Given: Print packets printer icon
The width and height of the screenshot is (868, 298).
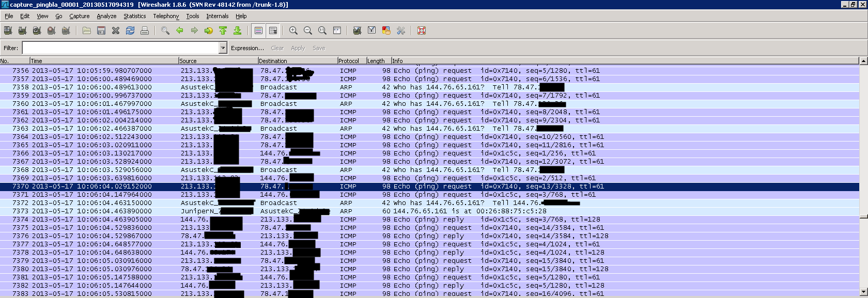Looking at the screenshot, I should pyautogui.click(x=145, y=31).
